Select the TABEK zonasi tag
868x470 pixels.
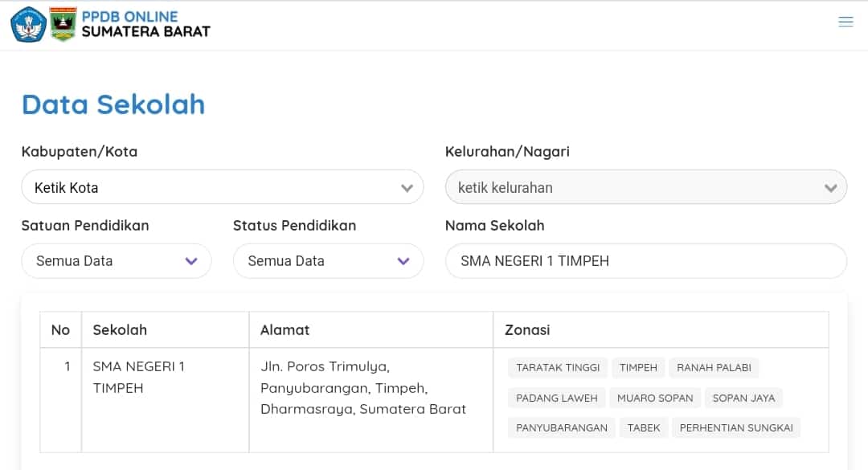(643, 428)
